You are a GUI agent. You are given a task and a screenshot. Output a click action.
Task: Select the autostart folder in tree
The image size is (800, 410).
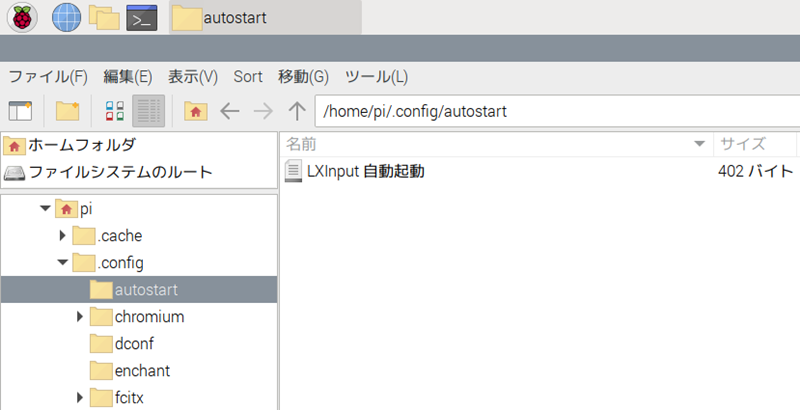click(139, 290)
